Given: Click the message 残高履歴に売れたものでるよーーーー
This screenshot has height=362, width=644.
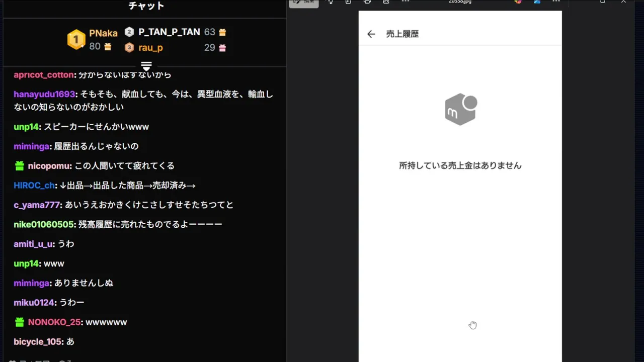Looking at the screenshot, I should pos(150,225).
